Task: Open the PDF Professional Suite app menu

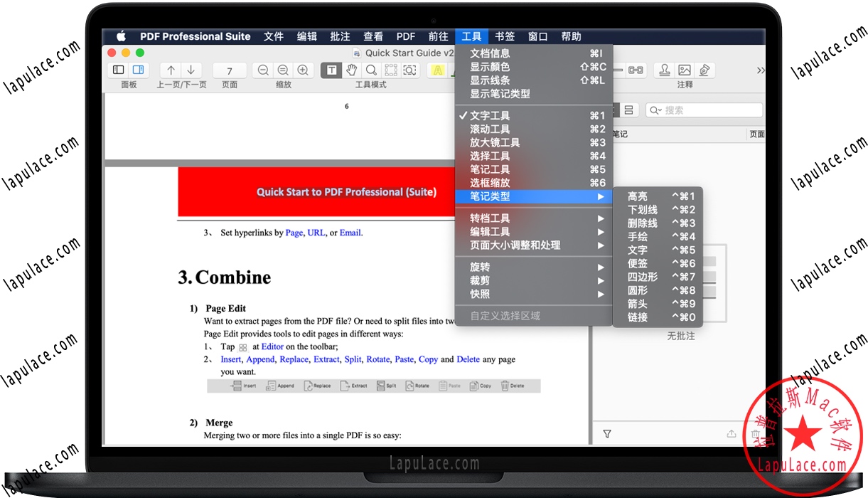Action: pos(195,36)
